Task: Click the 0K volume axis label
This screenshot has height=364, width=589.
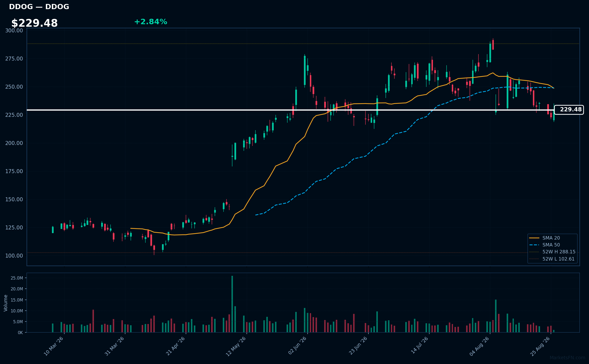Action: pos(20,333)
